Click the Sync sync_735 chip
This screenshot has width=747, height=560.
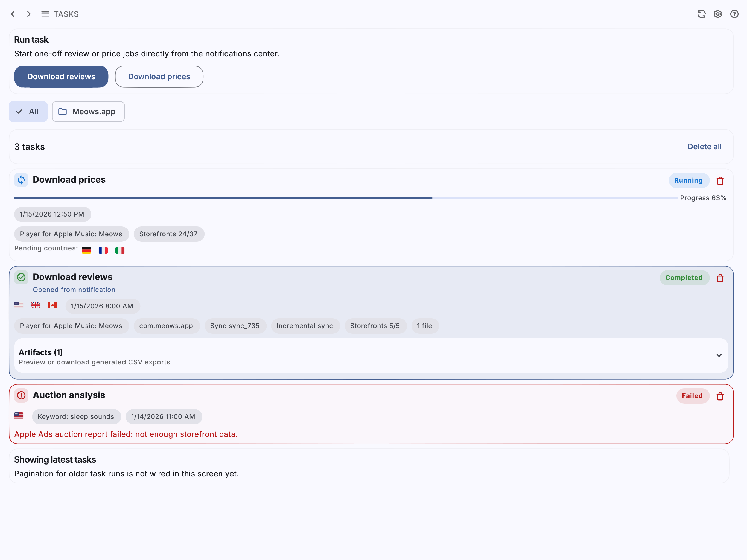click(235, 326)
